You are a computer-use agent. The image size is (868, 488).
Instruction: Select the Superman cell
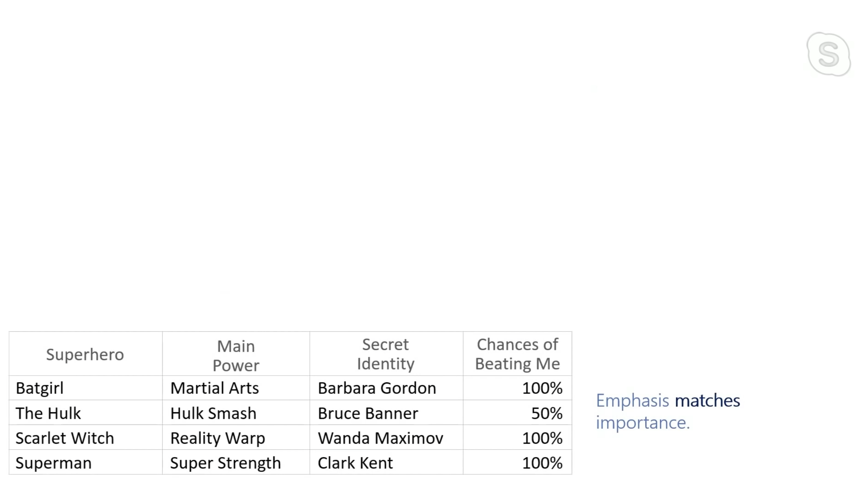(54, 463)
